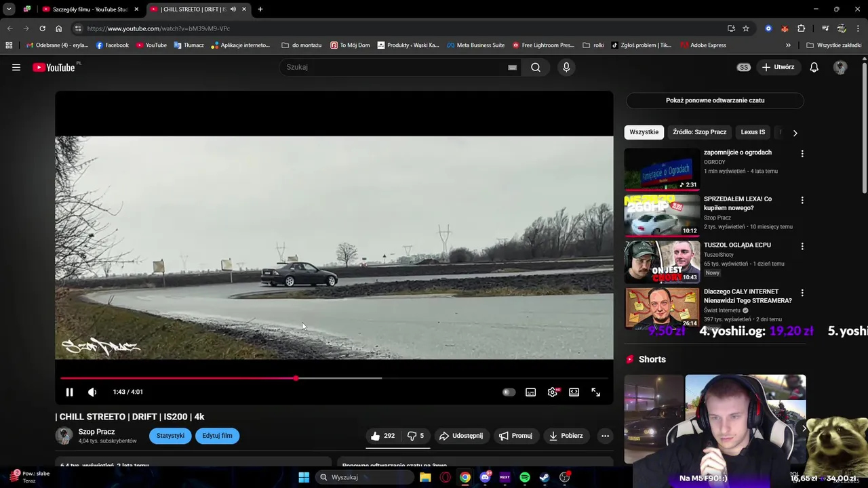
Task: Click the Promuj button
Action: (x=515, y=436)
